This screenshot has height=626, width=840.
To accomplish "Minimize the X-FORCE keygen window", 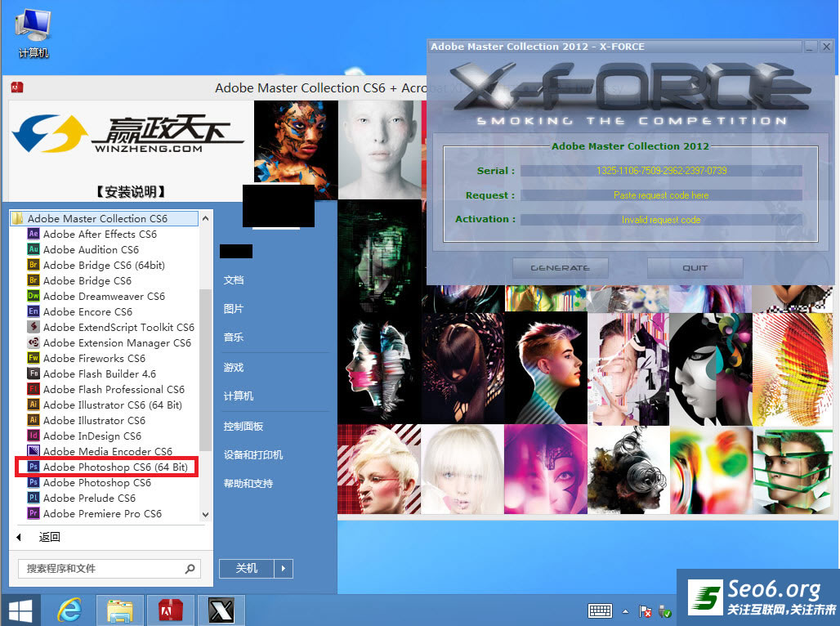I will pos(810,47).
